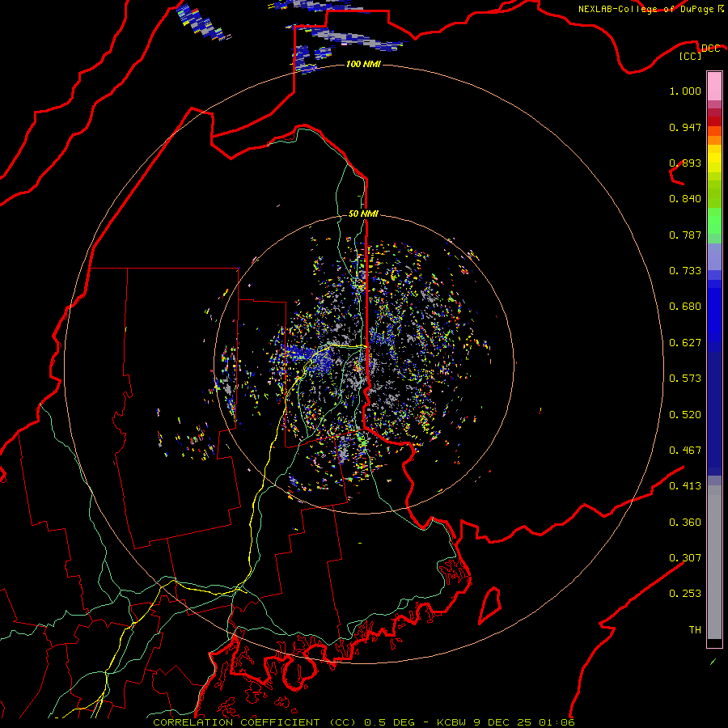728x728 pixels.
Task: Select the DCC label above the legend
Action: coord(710,49)
